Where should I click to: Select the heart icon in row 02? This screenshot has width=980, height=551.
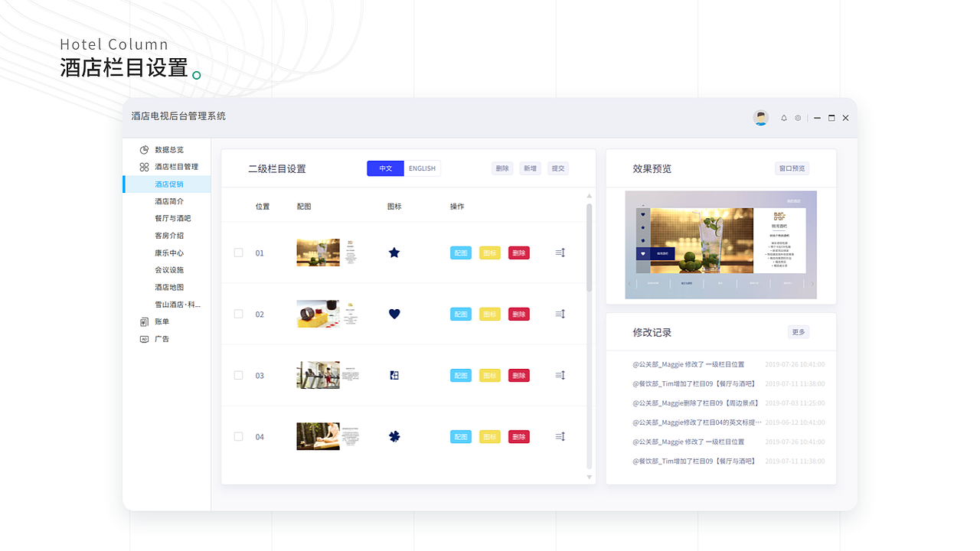[x=394, y=314]
